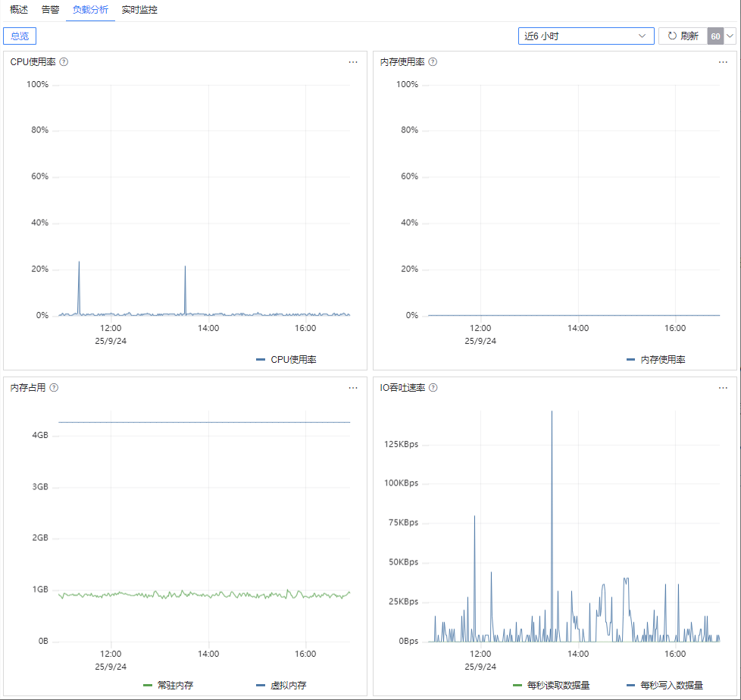The width and height of the screenshot is (741, 700).
Task: Select the 负载分析 tab
Action: pyautogui.click(x=90, y=10)
